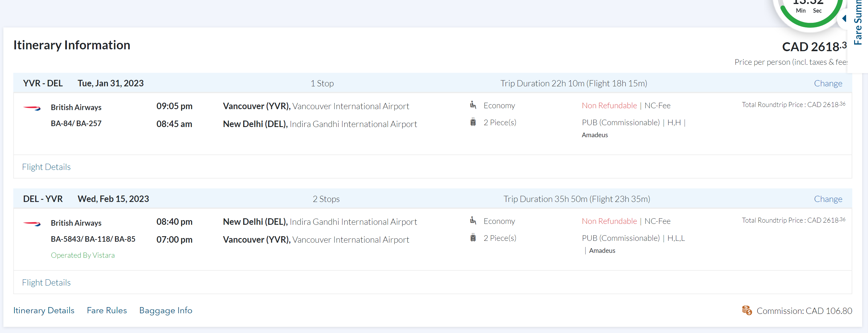This screenshot has height=333, width=868.
Task: Click the Operated By Vistara text
Action: point(83,255)
